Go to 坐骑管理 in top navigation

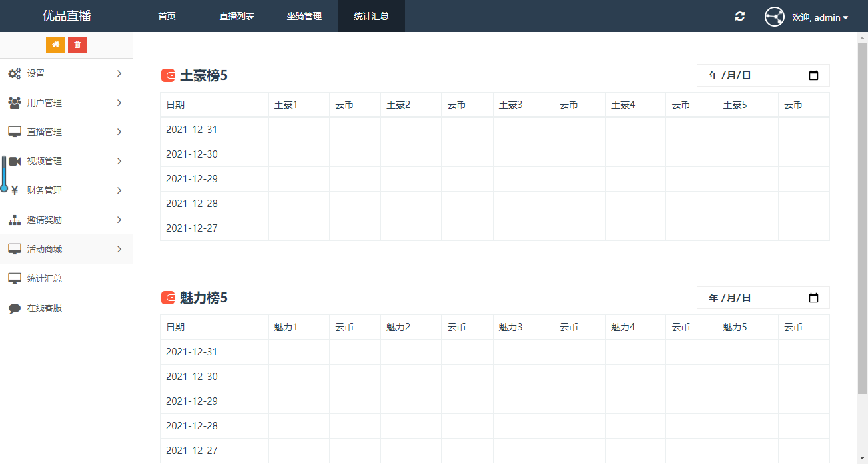(x=304, y=16)
